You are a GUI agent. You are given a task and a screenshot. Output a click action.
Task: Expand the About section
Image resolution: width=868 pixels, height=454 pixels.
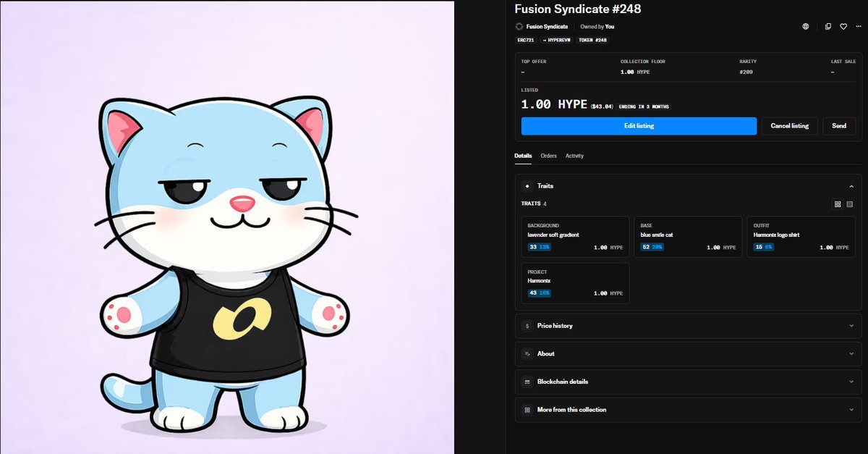click(688, 354)
